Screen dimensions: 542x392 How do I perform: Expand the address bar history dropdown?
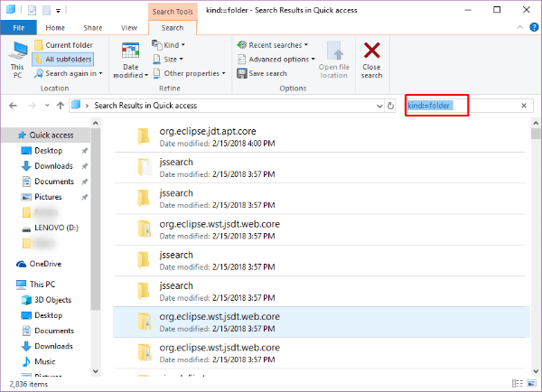(379, 106)
